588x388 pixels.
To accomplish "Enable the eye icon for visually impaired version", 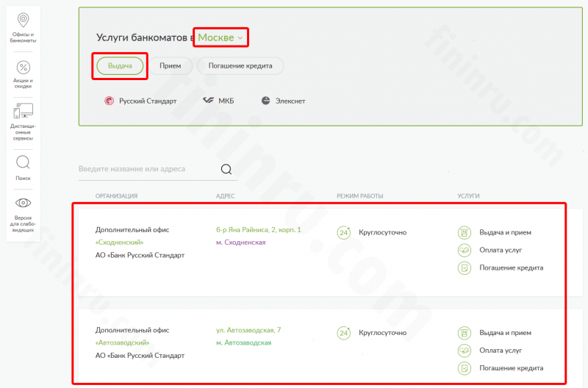I will click(23, 203).
